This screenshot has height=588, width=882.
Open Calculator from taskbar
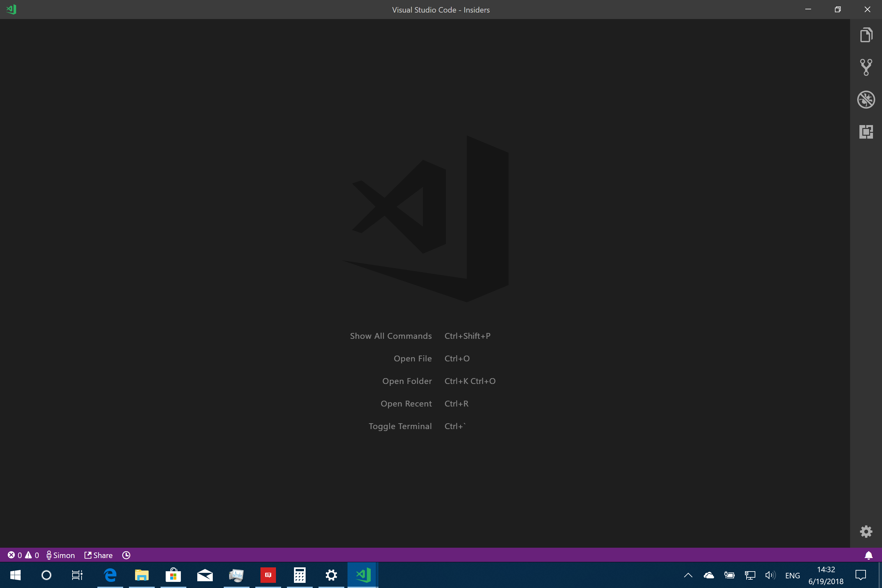click(x=299, y=575)
